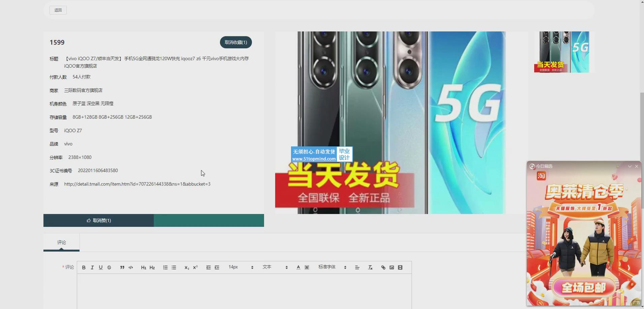
Task: Collapse the 今日精选 ad popup
Action: click(630, 166)
